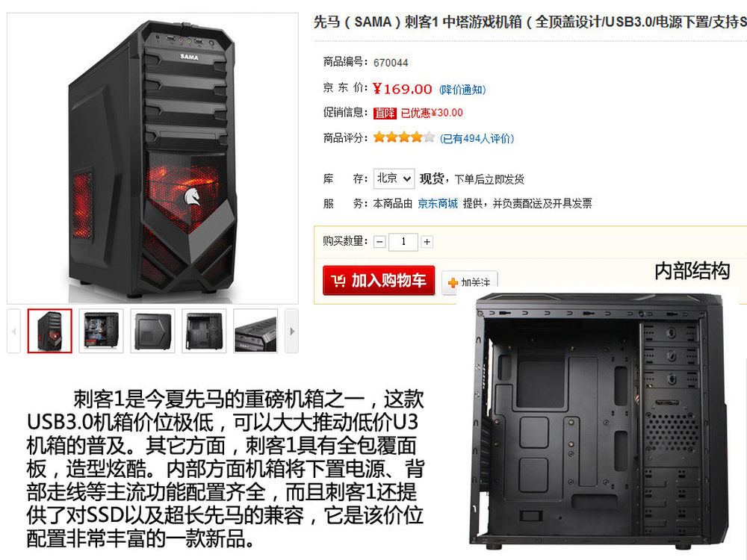Viewport: 747px width, 560px height.
Task: Select the fifth top-cover thumbnail
Action: coord(255,331)
